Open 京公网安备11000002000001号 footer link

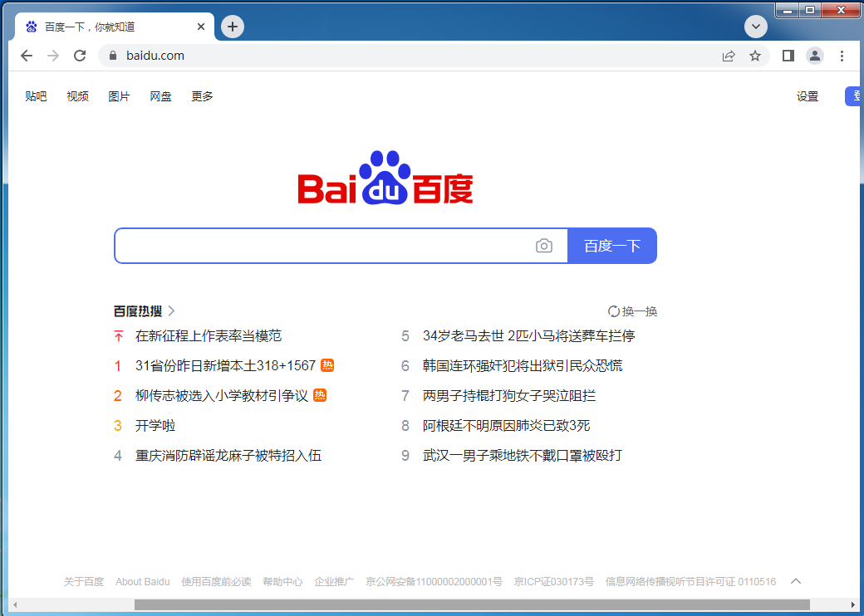(x=434, y=581)
